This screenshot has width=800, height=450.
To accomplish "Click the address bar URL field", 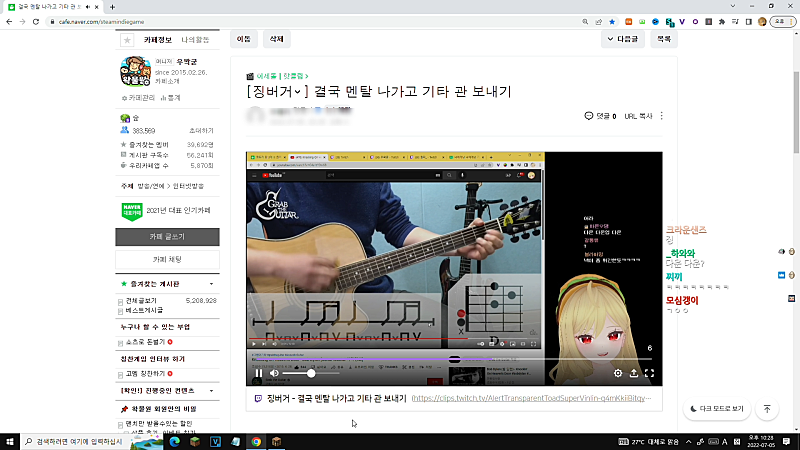I will click(x=316, y=22).
